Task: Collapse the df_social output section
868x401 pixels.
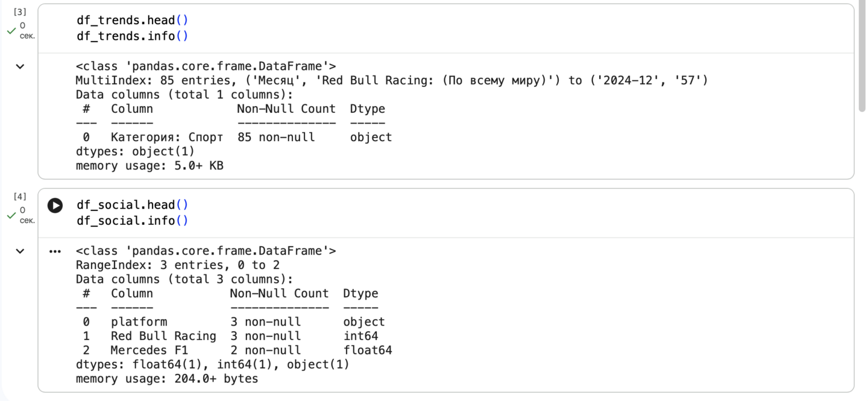Action: click(x=20, y=251)
